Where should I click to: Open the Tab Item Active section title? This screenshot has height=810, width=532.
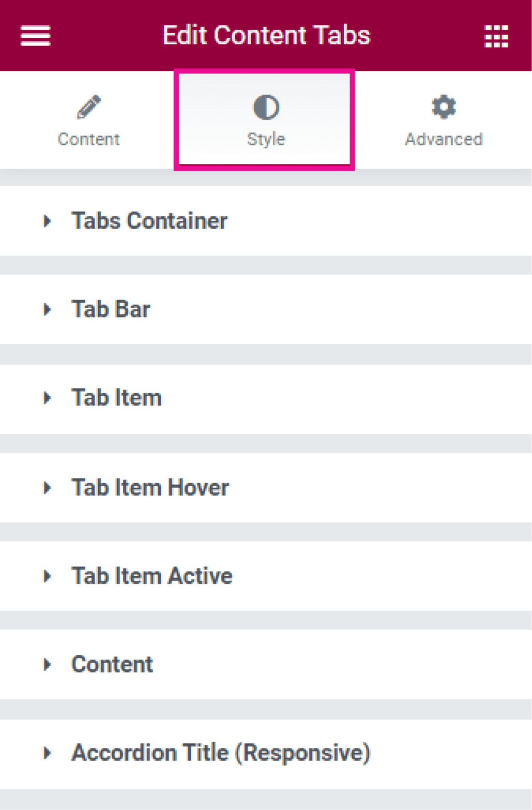click(x=152, y=576)
